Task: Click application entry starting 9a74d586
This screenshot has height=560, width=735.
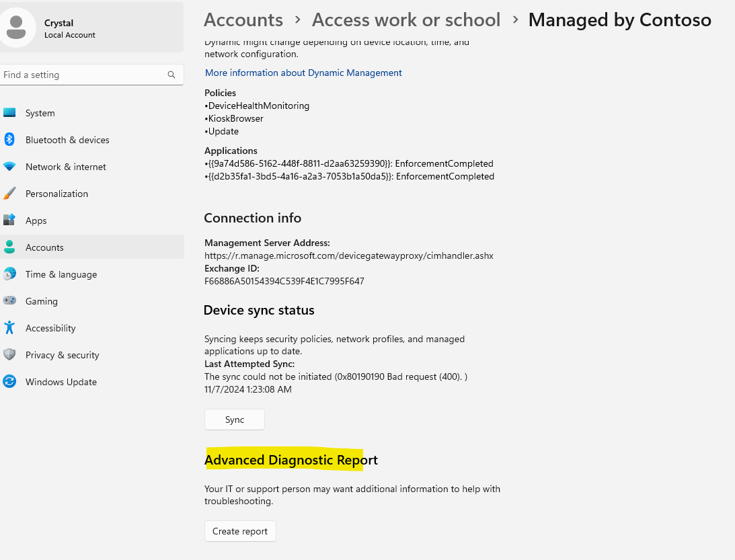Action: (349, 163)
